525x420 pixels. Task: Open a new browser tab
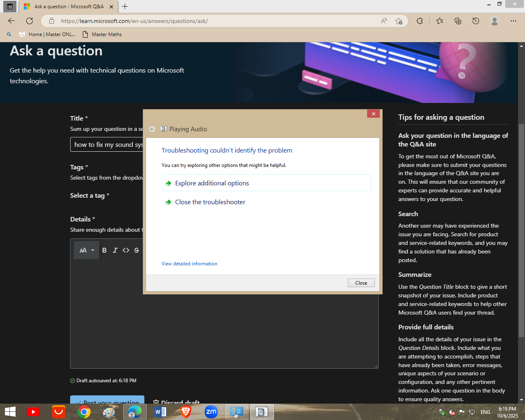point(125,7)
